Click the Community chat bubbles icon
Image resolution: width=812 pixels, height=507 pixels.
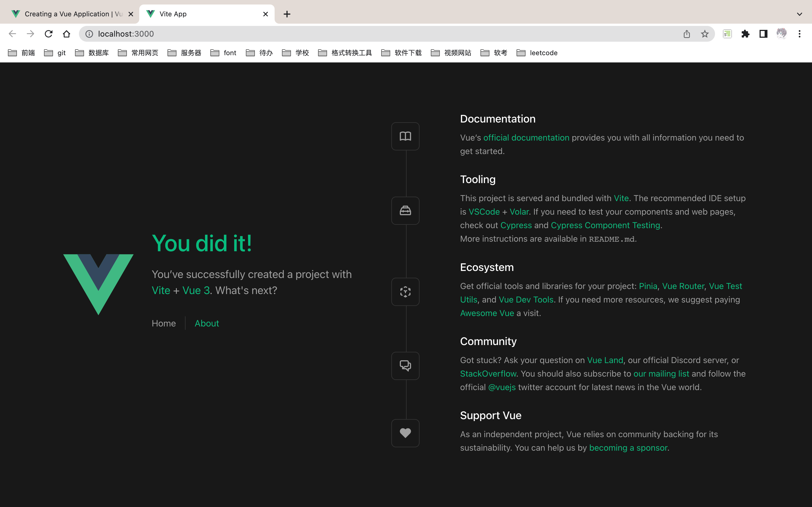point(405,366)
